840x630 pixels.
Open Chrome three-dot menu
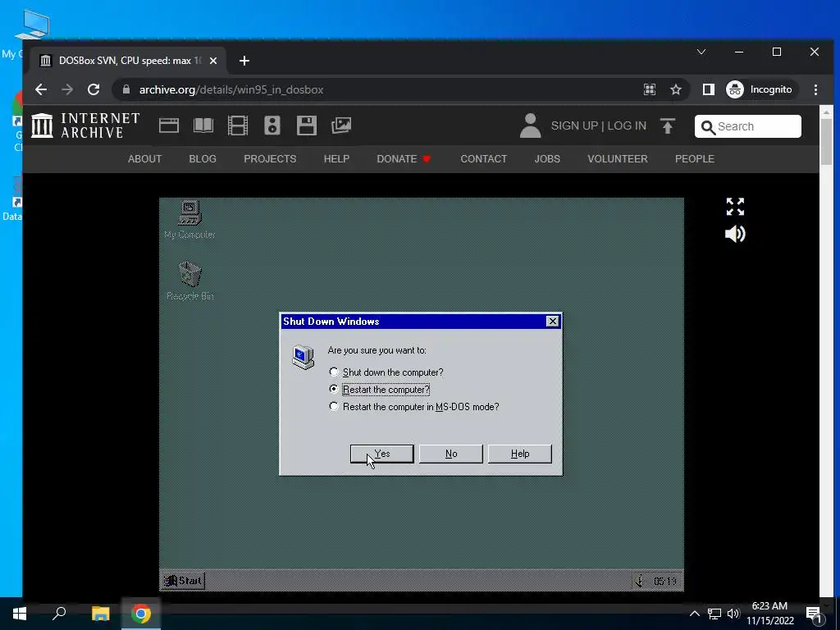[815, 89]
